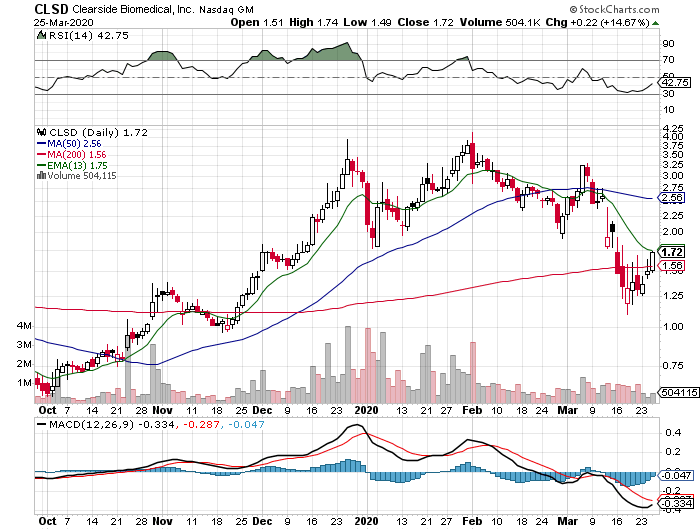
Task: Click the 2020 label on bottom date axis
Action: pyautogui.click(x=368, y=522)
